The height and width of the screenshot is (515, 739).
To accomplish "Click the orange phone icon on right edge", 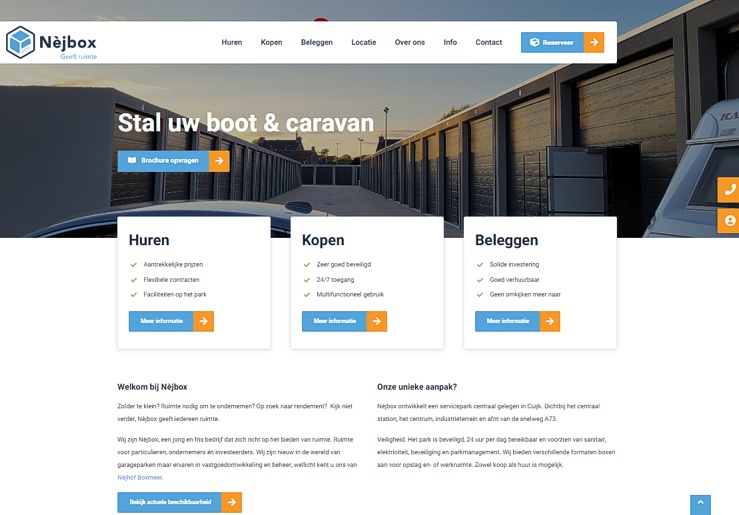I will [729, 189].
